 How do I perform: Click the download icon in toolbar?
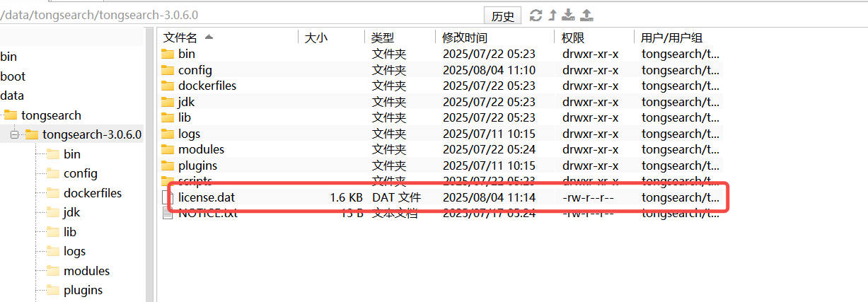(x=569, y=15)
